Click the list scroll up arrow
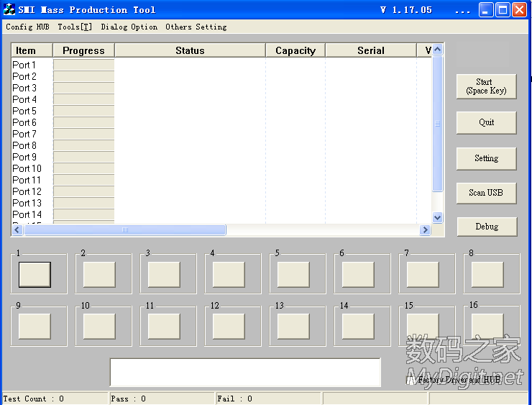532x405 pixels. point(438,50)
